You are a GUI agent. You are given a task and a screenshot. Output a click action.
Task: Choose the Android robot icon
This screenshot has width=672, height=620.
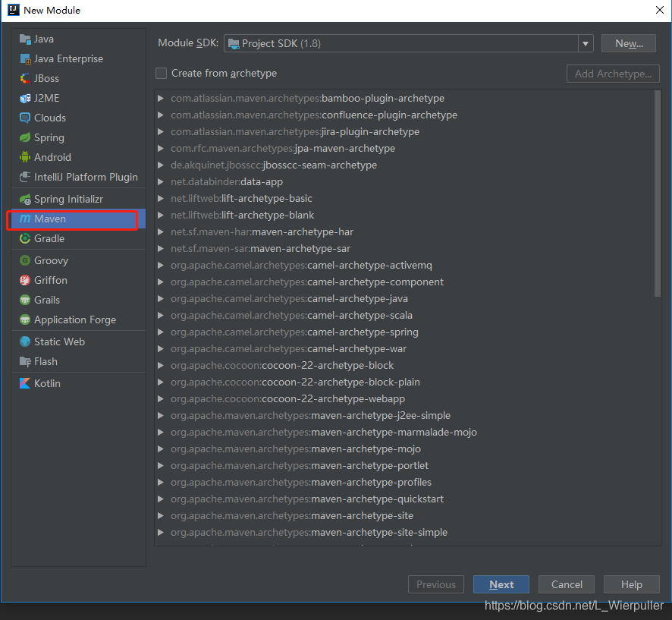(25, 157)
